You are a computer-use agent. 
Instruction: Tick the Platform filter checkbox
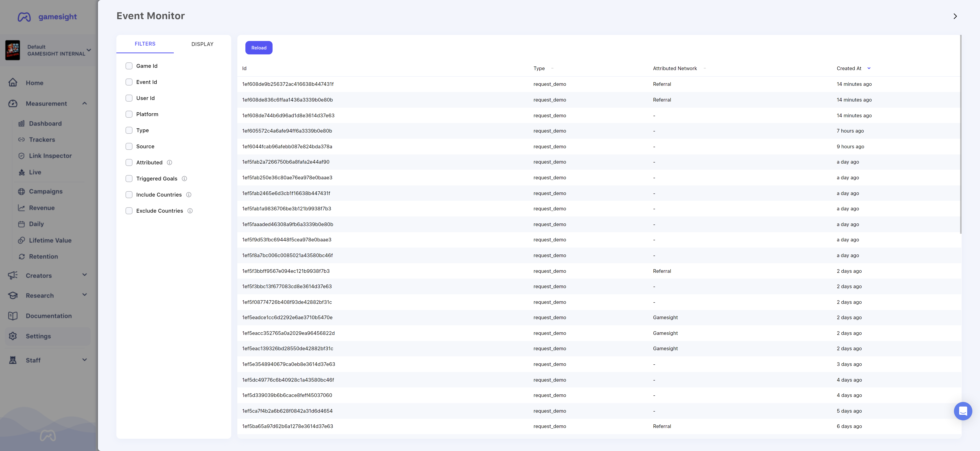coord(129,114)
